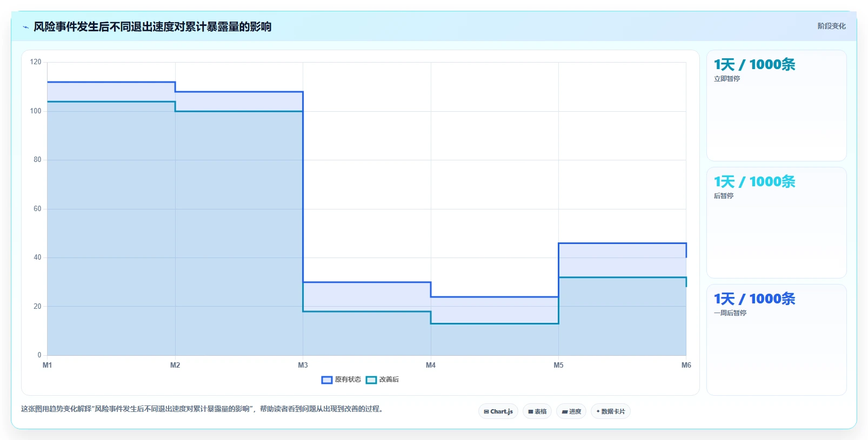868x440 pixels.
Task: Click the Chart.js pill button
Action: pos(498,411)
